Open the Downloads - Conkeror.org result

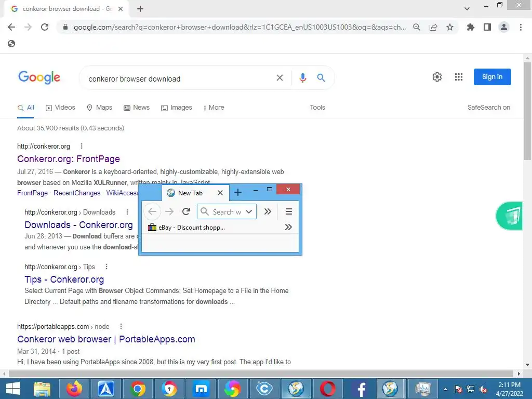(x=79, y=225)
